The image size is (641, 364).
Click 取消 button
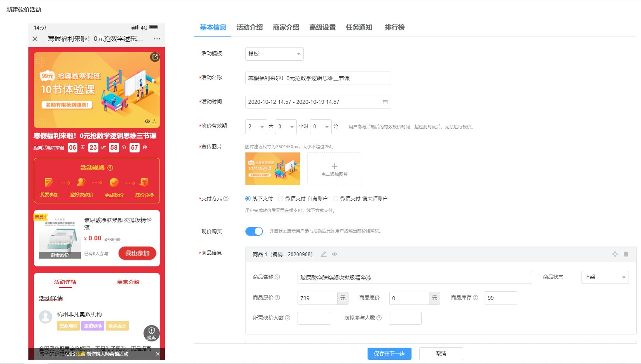coord(441,353)
